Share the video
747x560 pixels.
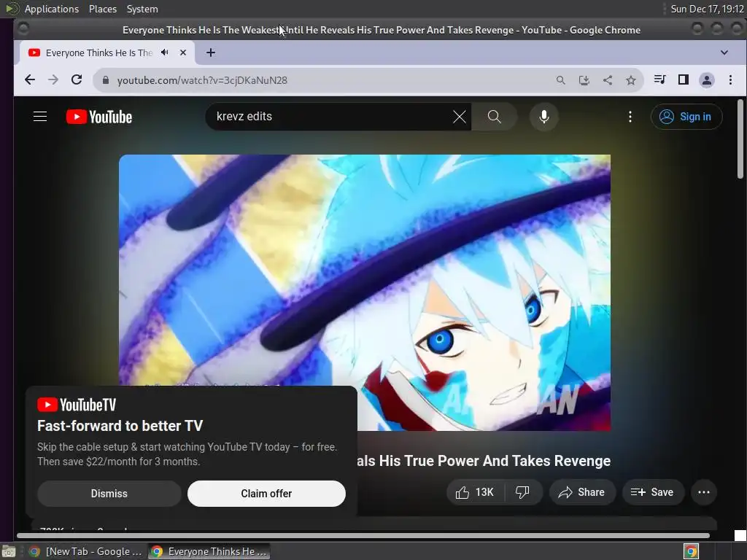click(582, 492)
